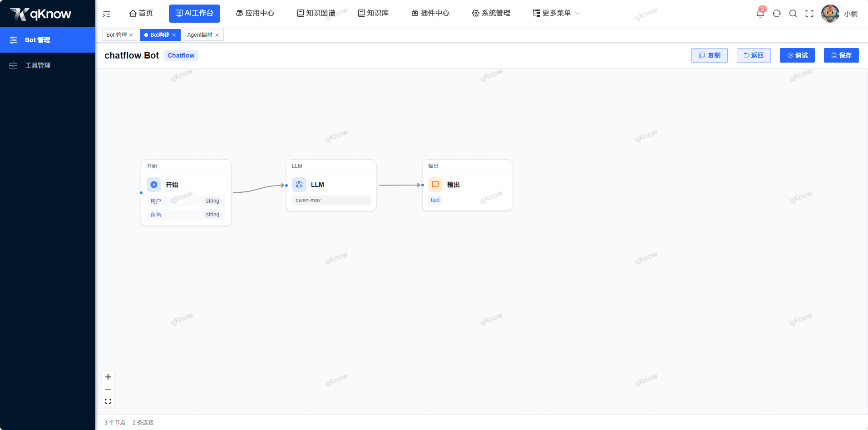
Task: Click the username 小桐
Action: coord(851,14)
